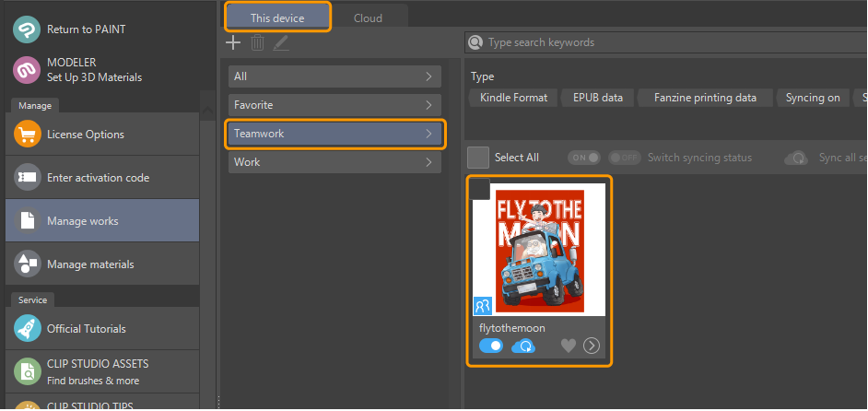Image resolution: width=868 pixels, height=411 pixels.
Task: Click the Return to PAINT icon
Action: tap(27, 29)
